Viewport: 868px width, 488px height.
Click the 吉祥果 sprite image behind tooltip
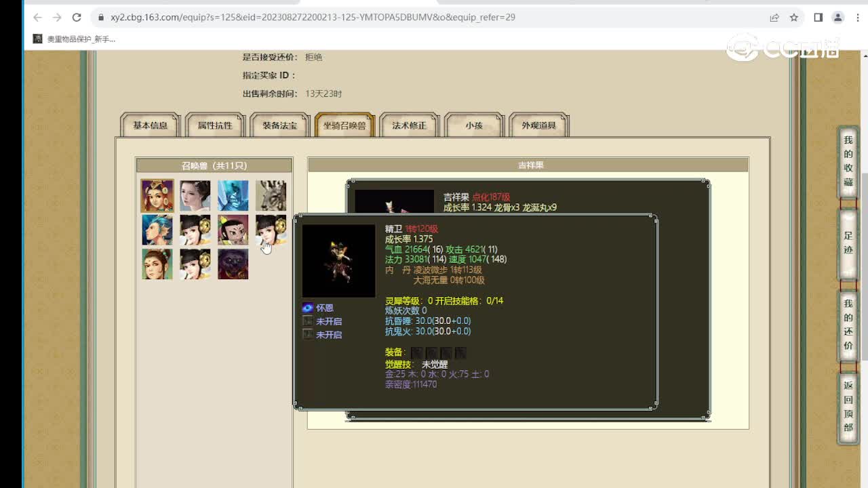coord(394,201)
